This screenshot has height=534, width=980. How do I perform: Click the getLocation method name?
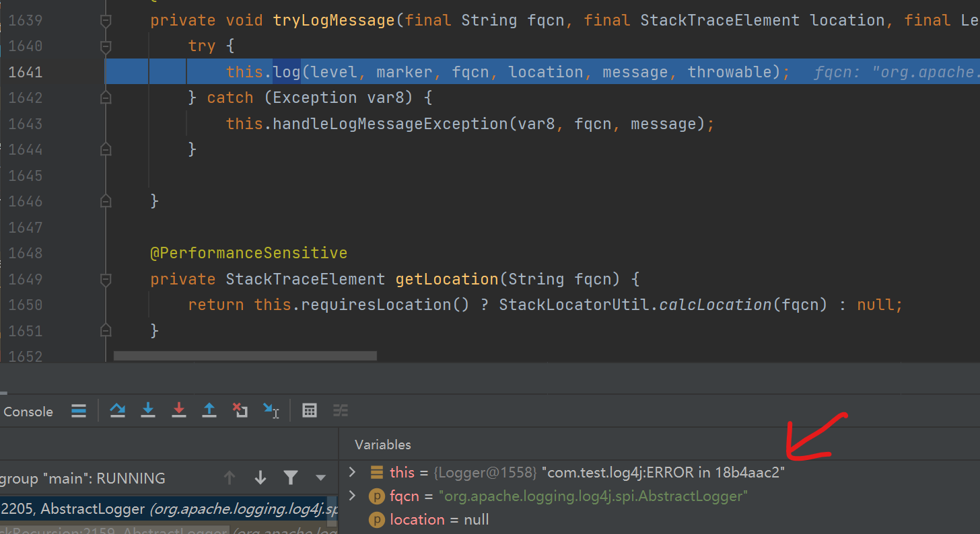[x=447, y=279]
